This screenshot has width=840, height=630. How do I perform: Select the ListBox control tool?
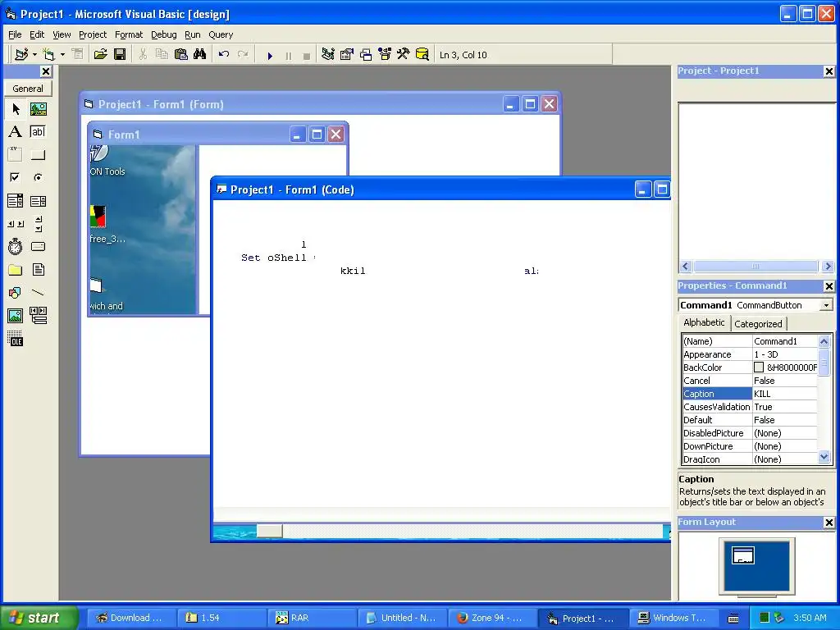(38, 201)
